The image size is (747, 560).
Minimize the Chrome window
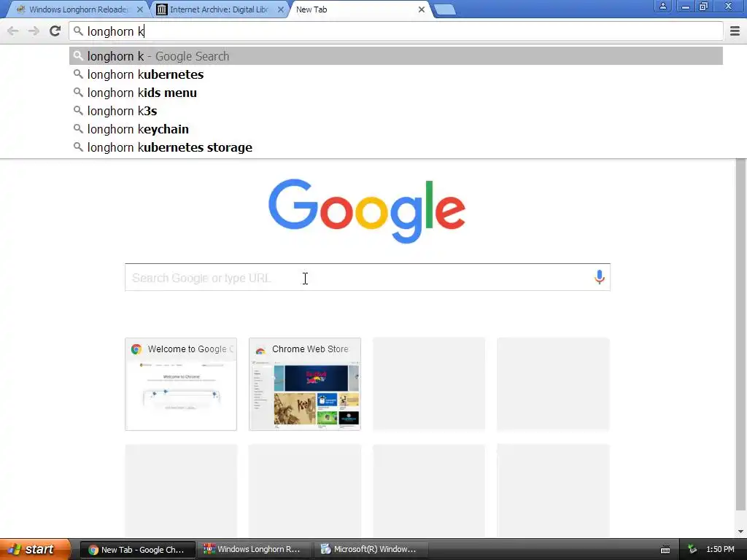tap(685, 7)
